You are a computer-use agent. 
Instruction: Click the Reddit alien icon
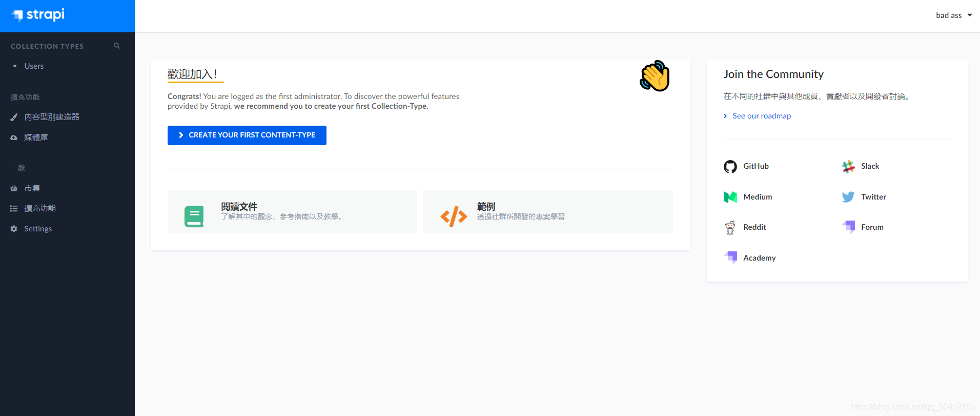pos(730,227)
